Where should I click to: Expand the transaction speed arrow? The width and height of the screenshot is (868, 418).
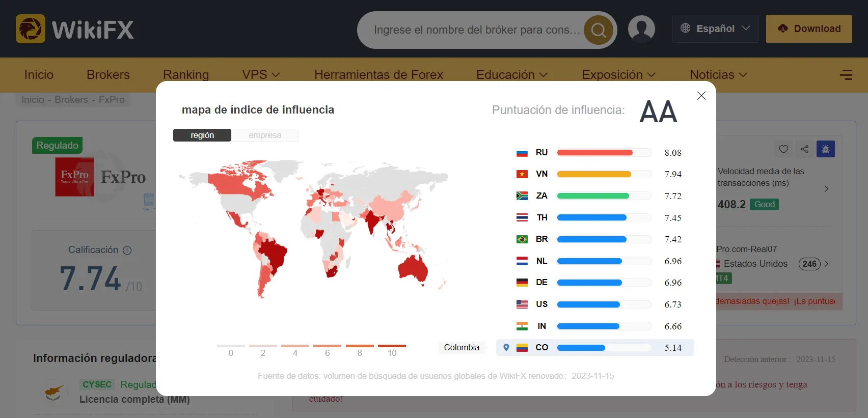(x=826, y=189)
